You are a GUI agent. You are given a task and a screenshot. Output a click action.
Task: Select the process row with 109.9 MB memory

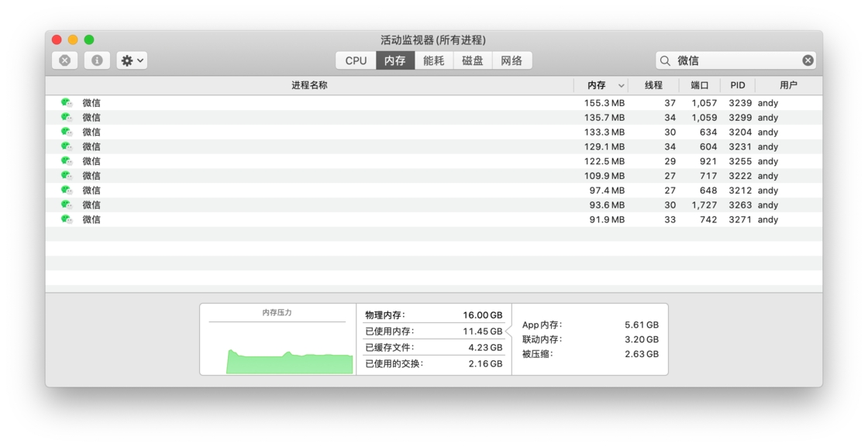point(434,176)
